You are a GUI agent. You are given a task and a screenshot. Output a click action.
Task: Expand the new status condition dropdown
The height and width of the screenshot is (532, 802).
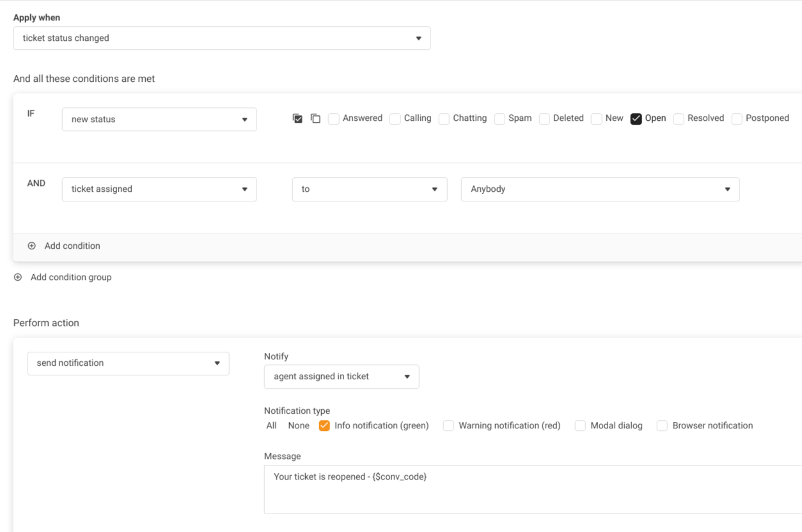coord(159,120)
